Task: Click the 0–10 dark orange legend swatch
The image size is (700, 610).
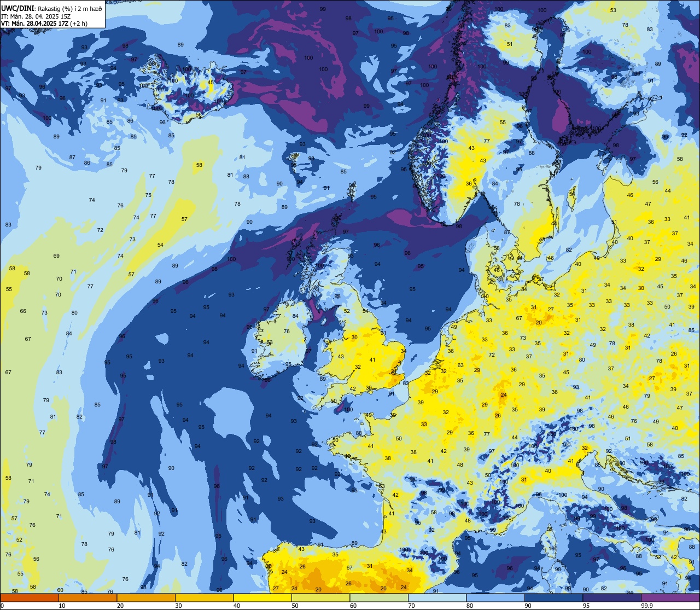Action: tap(30, 597)
